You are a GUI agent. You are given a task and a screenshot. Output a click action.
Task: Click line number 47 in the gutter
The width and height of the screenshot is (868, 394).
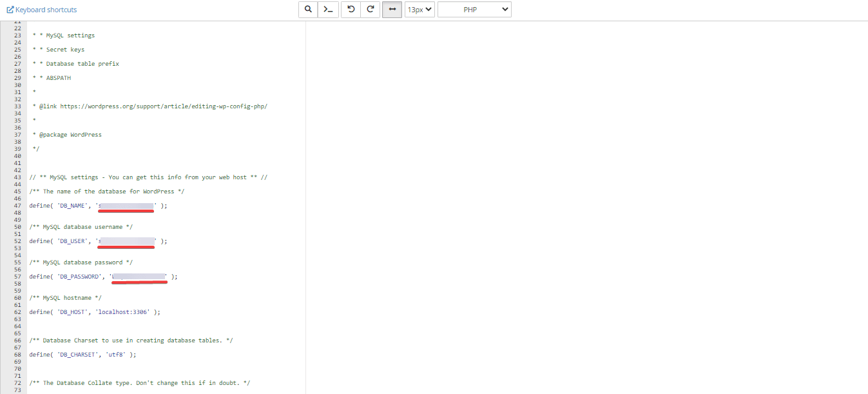17,206
